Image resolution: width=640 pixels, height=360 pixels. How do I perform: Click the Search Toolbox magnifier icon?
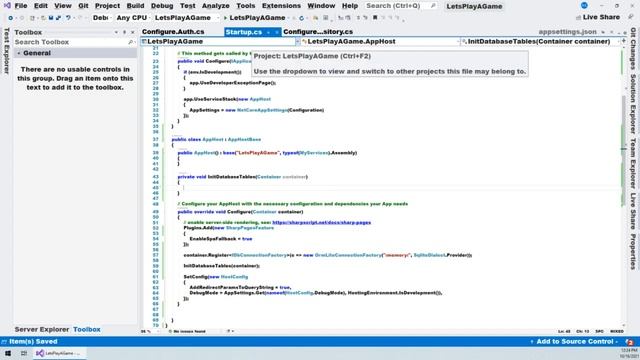pyautogui.click(x=131, y=42)
